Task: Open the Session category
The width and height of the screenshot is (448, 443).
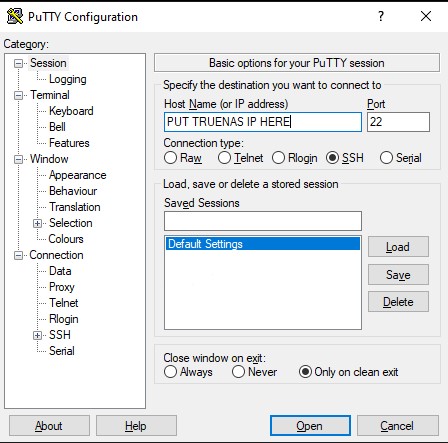Action: point(48,63)
